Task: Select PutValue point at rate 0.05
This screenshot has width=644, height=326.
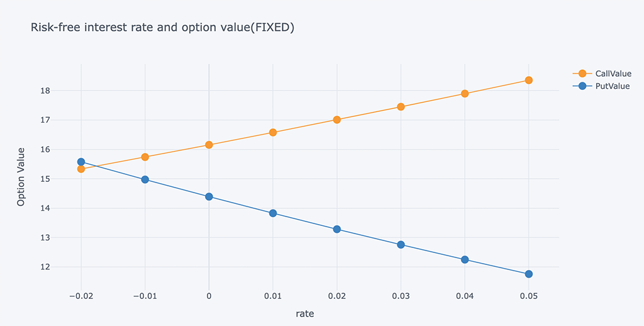Action: 529,274
